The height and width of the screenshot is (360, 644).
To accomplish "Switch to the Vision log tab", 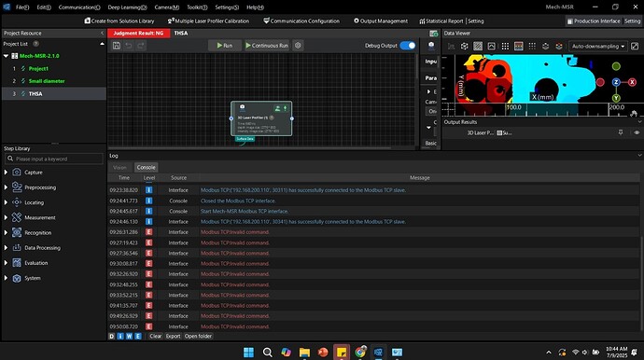I will [x=119, y=168].
